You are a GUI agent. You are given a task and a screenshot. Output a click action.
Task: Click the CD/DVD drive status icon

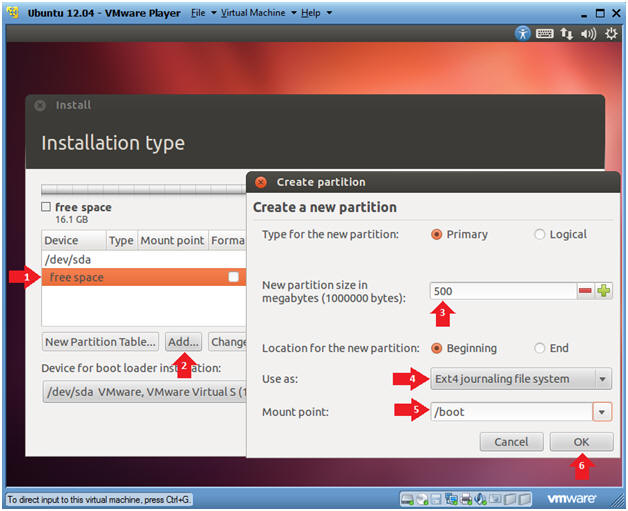pyautogui.click(x=422, y=499)
